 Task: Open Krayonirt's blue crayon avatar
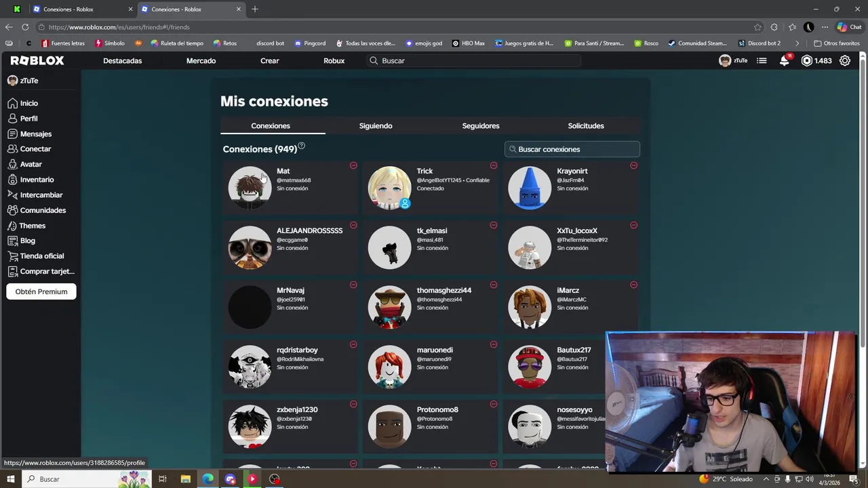[x=530, y=188]
